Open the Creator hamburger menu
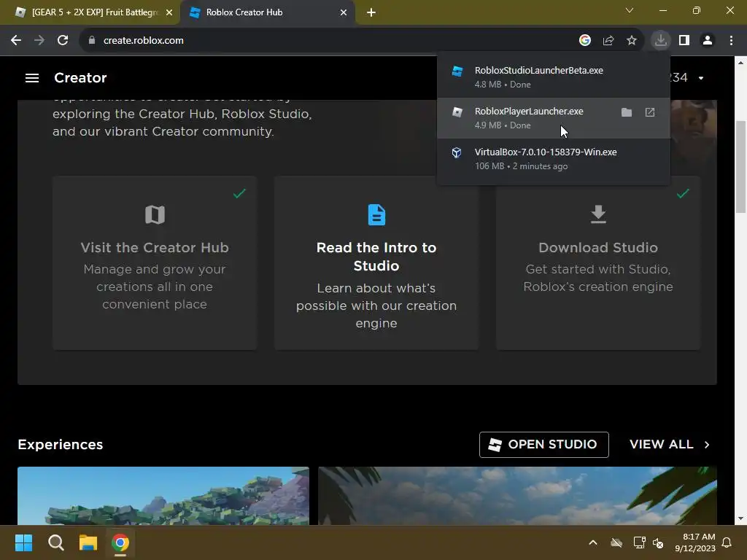 pos(32,77)
